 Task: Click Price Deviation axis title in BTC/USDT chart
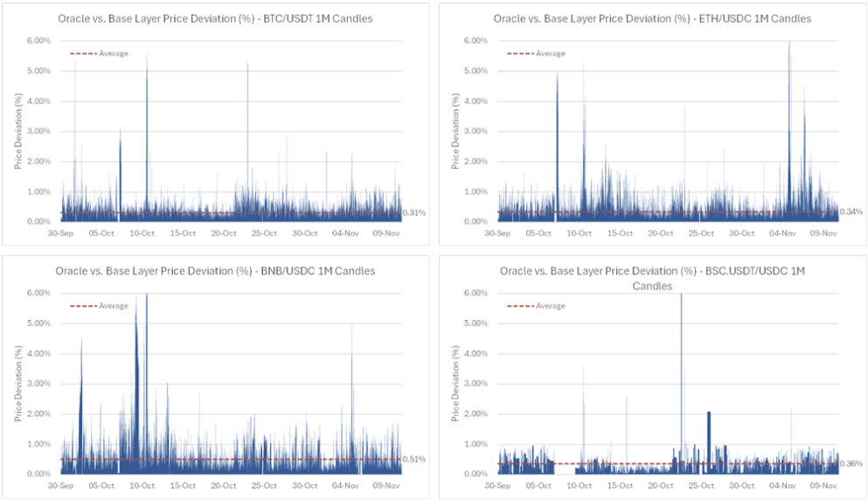[18, 131]
